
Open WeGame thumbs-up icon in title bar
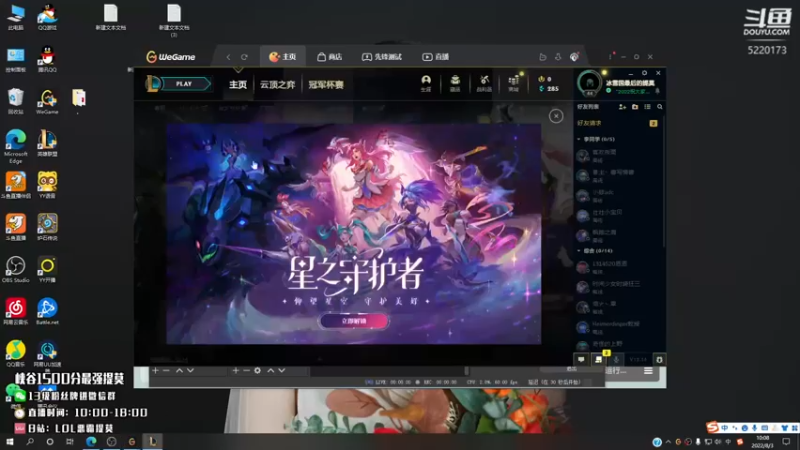[x=542, y=57]
